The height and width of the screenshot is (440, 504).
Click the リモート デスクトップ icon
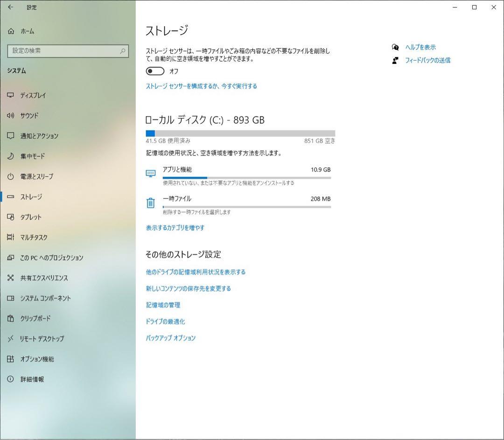[11, 338]
